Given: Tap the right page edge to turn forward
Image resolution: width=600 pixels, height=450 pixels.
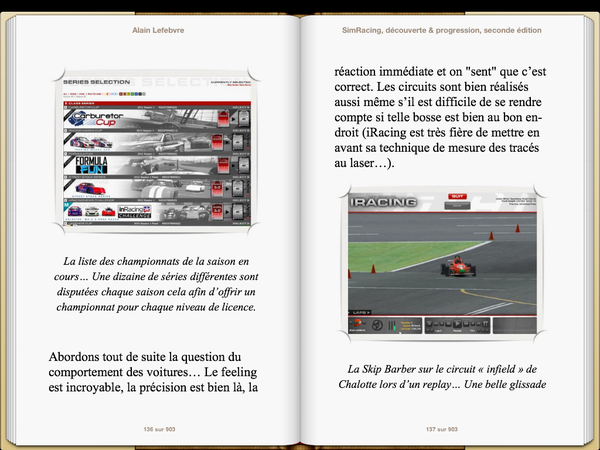Looking at the screenshot, I should pyautogui.click(x=590, y=230).
